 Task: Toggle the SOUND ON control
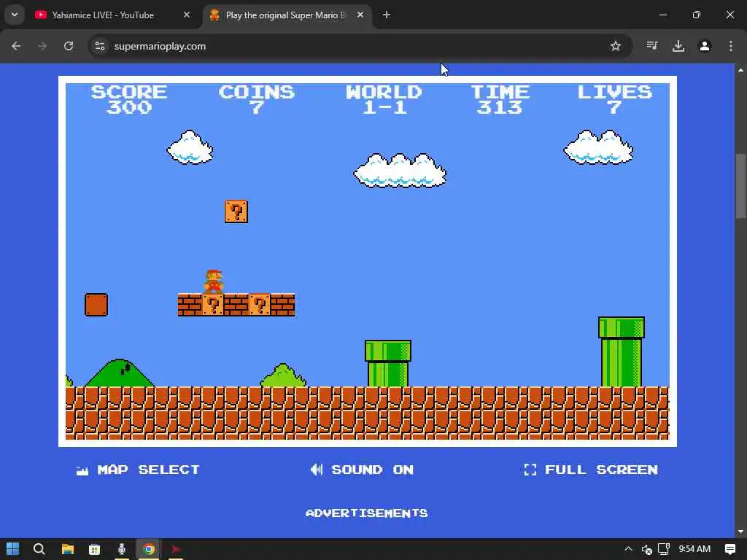coord(362,470)
